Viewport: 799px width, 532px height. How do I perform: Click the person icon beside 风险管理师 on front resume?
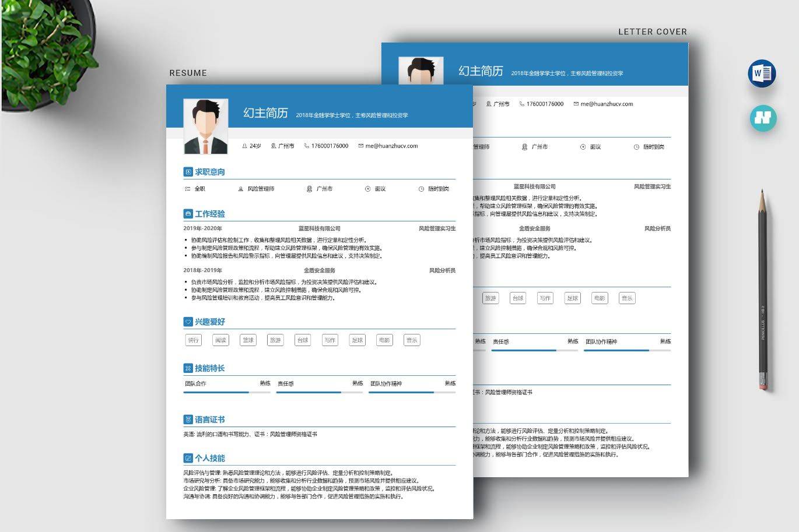241,189
